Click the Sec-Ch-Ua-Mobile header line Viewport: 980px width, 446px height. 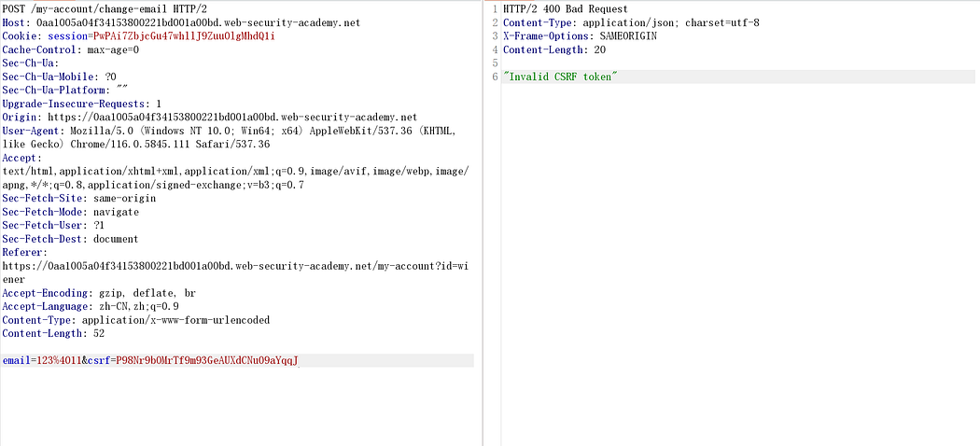(60, 77)
